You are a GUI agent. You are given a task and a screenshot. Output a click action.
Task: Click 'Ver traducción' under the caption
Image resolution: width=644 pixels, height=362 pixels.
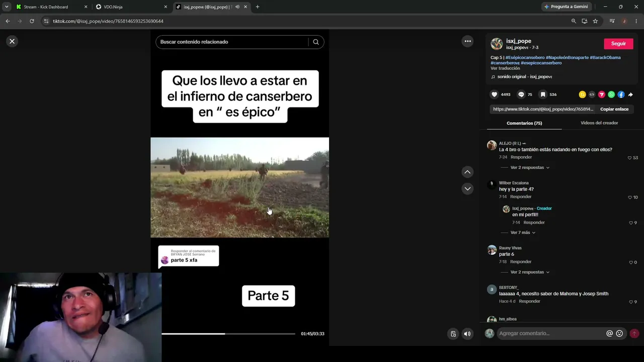click(505, 68)
